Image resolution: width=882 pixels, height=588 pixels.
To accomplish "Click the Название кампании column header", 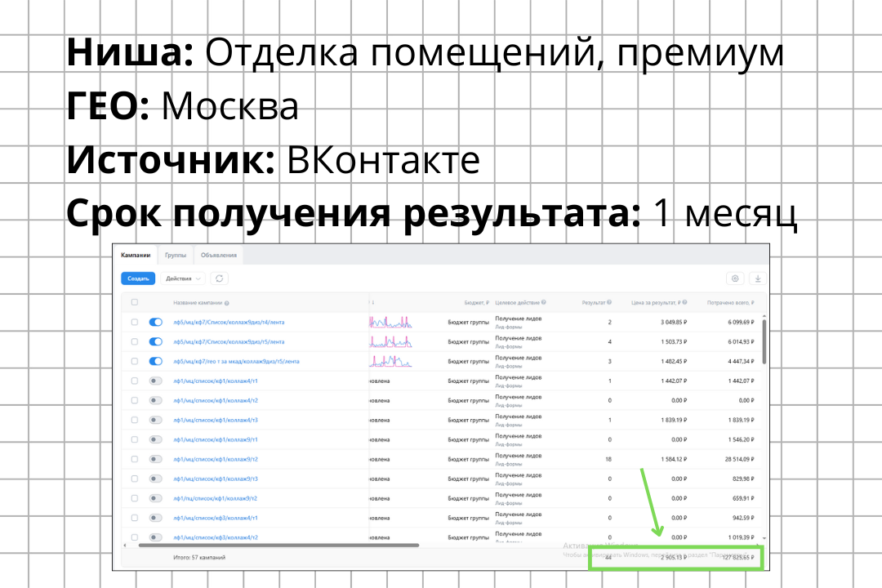I will 198,303.
